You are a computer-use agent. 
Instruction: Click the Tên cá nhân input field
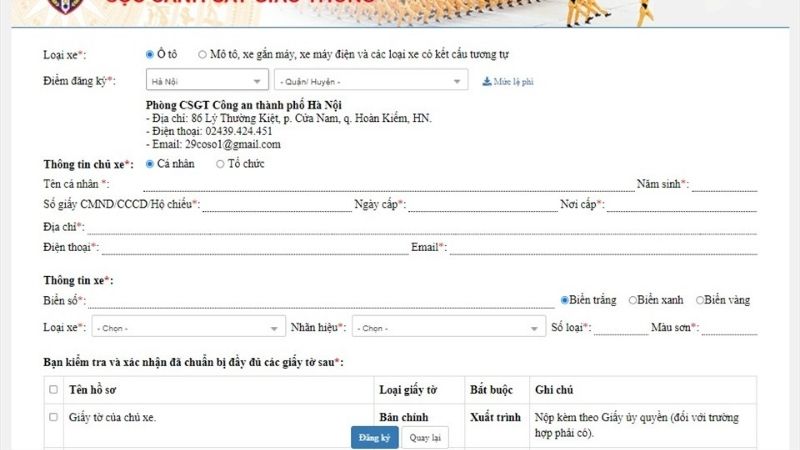click(x=388, y=183)
